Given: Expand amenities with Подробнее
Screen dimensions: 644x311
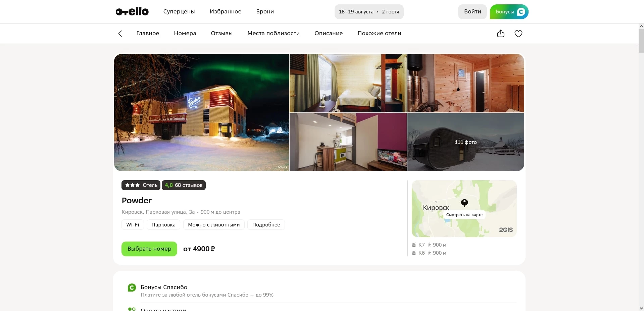Looking at the screenshot, I should click(266, 225).
